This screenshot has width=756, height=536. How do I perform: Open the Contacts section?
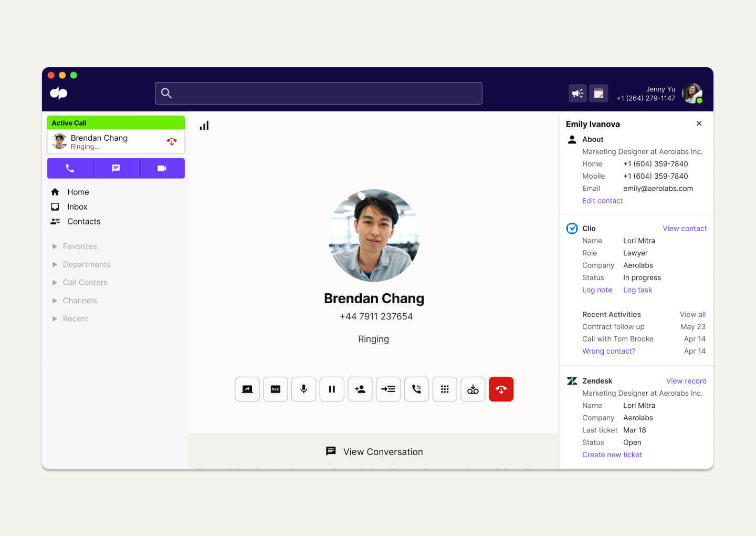(83, 221)
